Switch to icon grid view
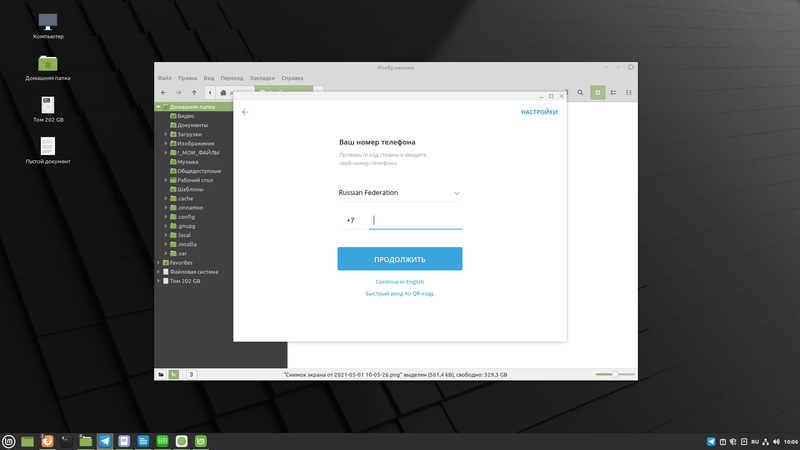 598,92
